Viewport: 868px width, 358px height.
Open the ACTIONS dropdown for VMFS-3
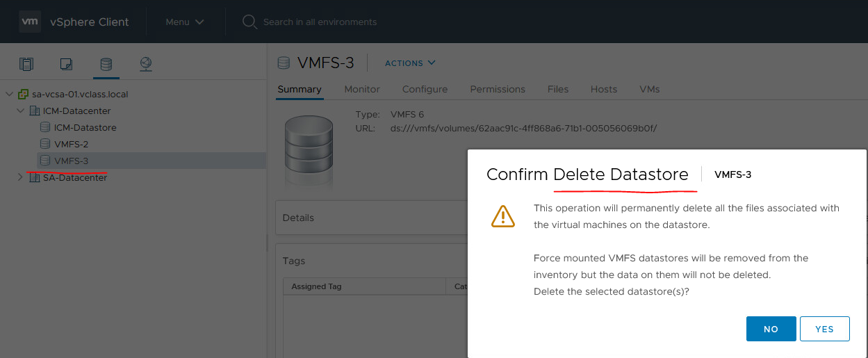[410, 63]
